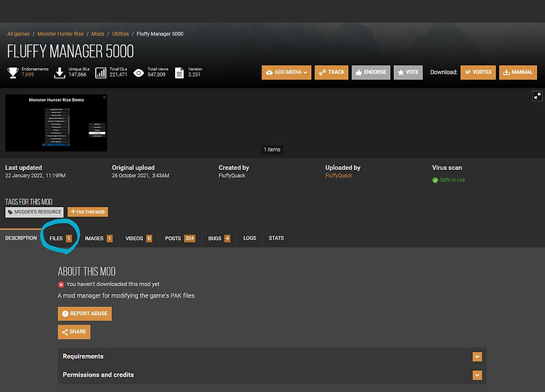The width and height of the screenshot is (545, 392).
Task: Click the Version document icon
Action: tap(179, 73)
